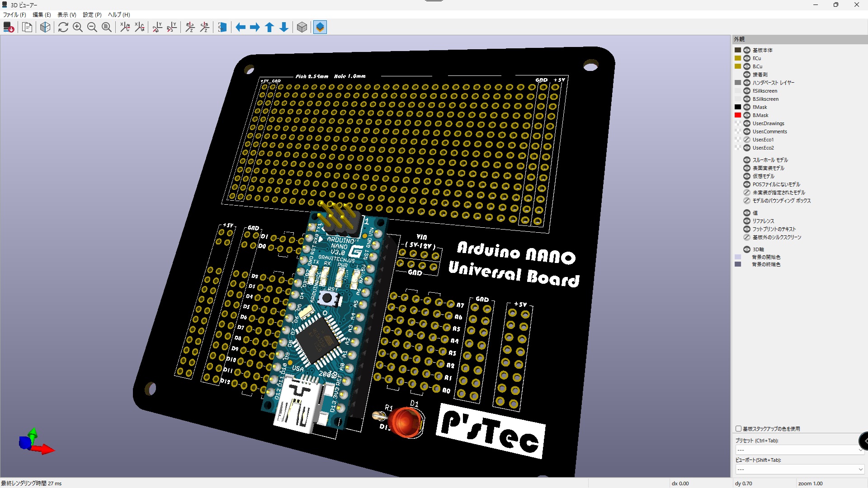Image resolution: width=868 pixels, height=488 pixels.
Task: Pan board left with blue arrow
Action: [241, 28]
